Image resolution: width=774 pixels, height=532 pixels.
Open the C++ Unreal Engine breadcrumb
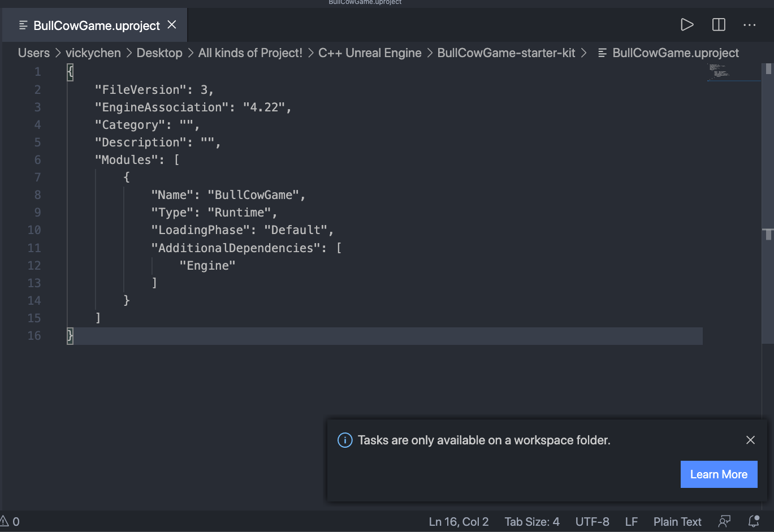370,53
